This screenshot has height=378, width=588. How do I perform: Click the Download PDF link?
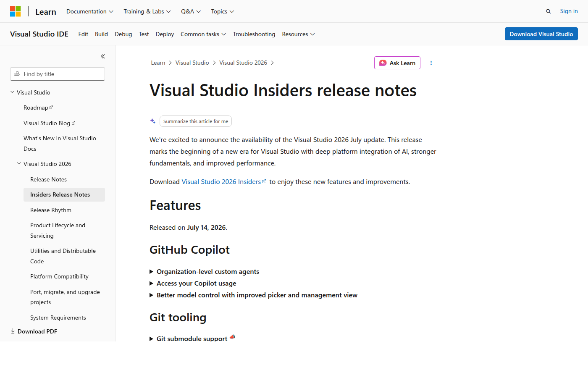click(34, 331)
